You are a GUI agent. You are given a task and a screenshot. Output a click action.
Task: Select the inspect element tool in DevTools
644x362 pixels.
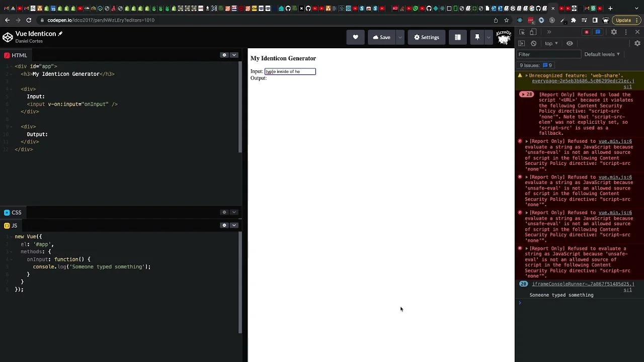[x=522, y=32]
